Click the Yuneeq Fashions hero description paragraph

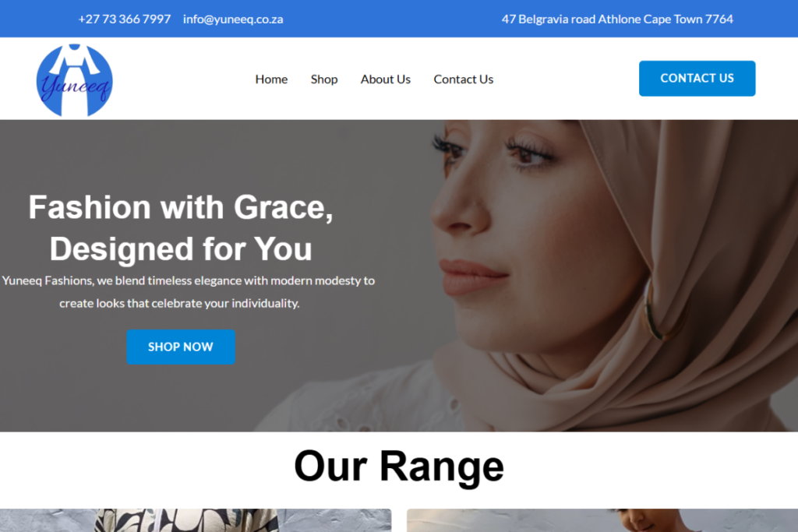tap(189, 292)
